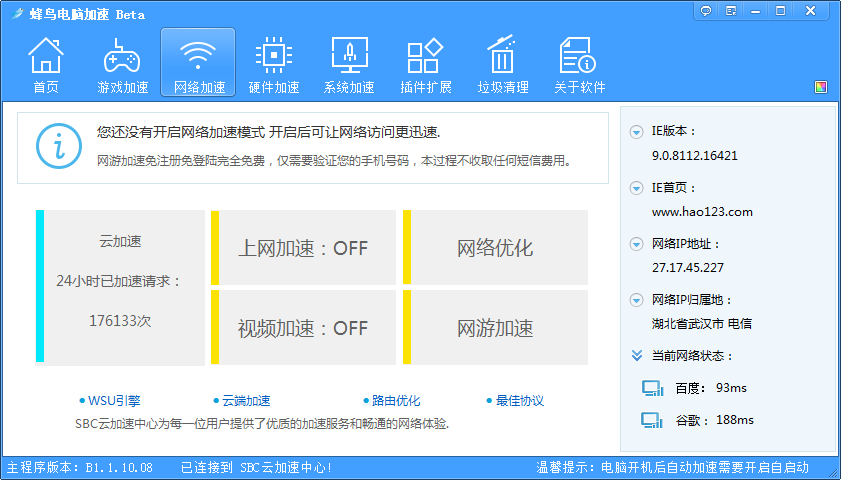Minimize the window
841x480 pixels.
click(756, 11)
